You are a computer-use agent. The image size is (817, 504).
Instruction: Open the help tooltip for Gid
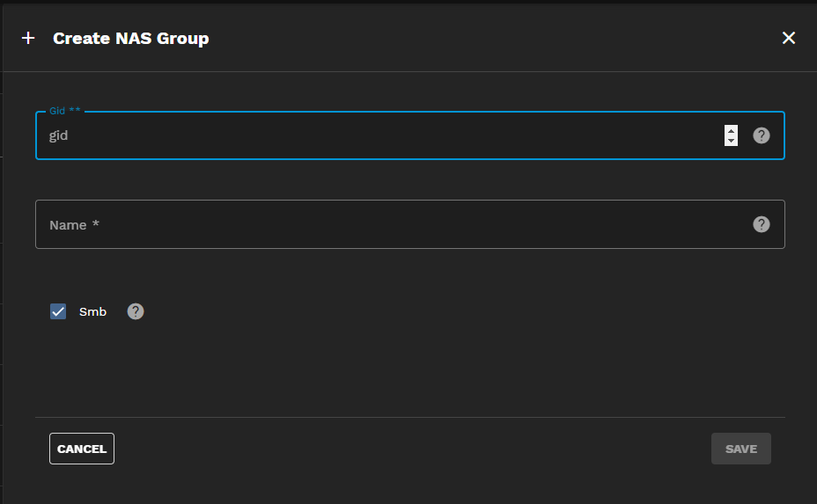pos(762,135)
